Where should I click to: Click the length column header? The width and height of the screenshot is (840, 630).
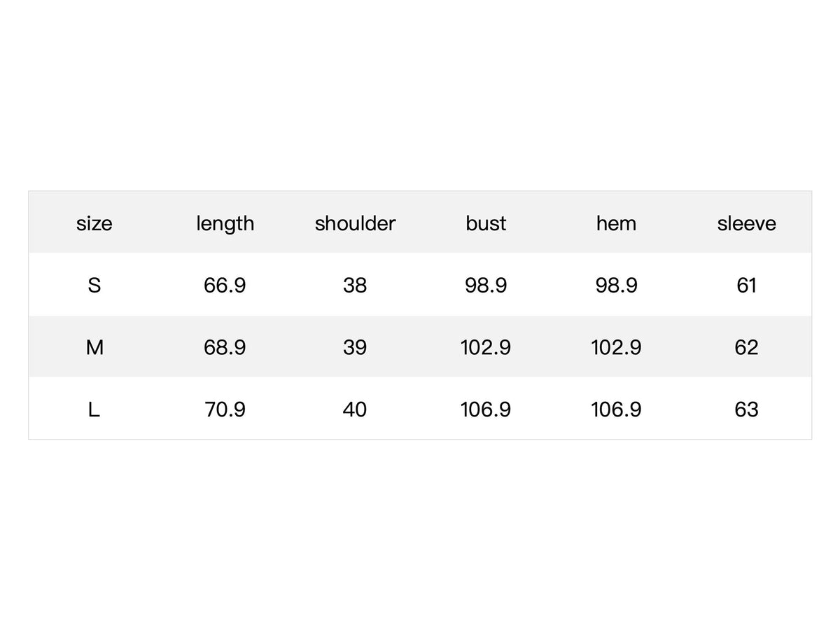(225, 224)
